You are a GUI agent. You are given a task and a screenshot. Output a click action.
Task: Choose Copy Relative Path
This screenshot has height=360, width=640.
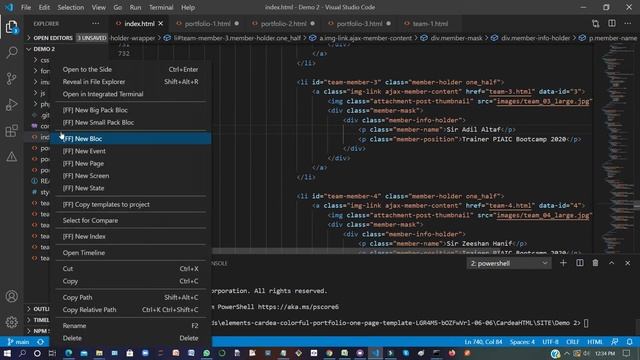[131, 310]
